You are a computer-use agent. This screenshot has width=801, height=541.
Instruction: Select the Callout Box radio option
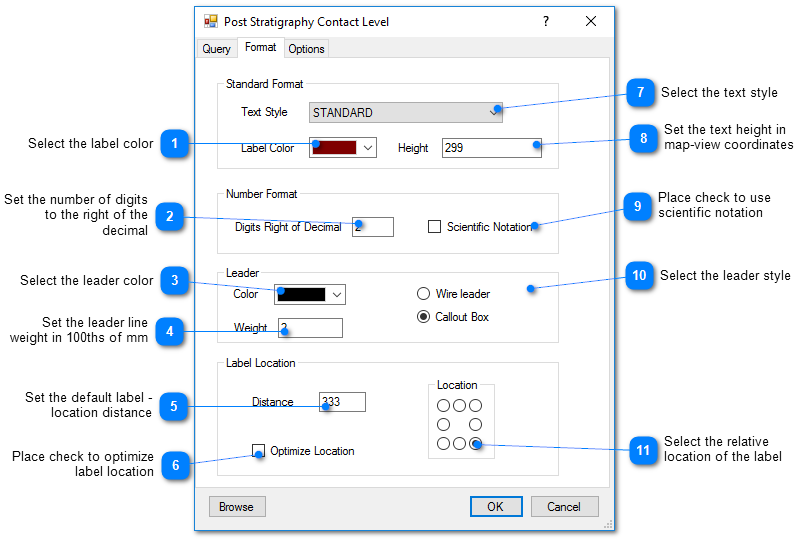424,317
